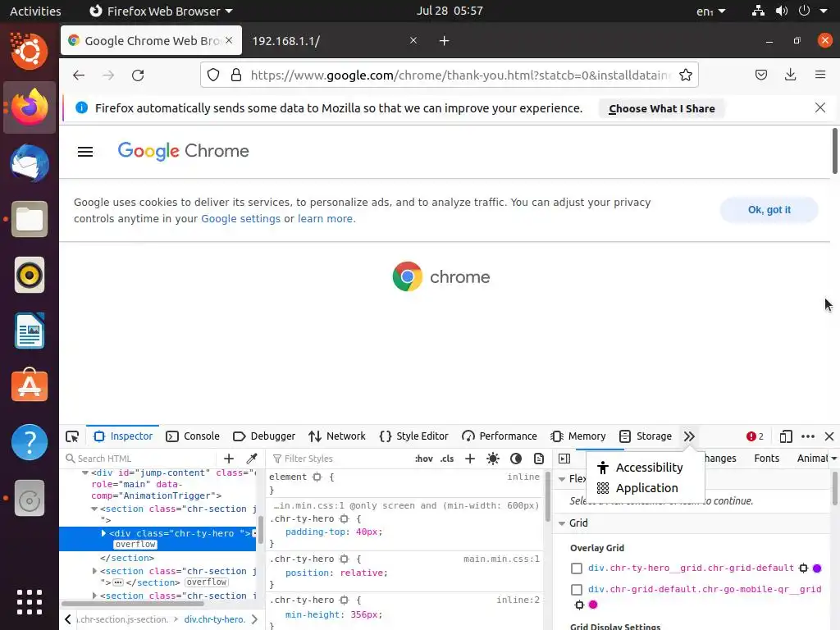
Task: Show more DevTools tabs chevron
Action: pos(689,436)
